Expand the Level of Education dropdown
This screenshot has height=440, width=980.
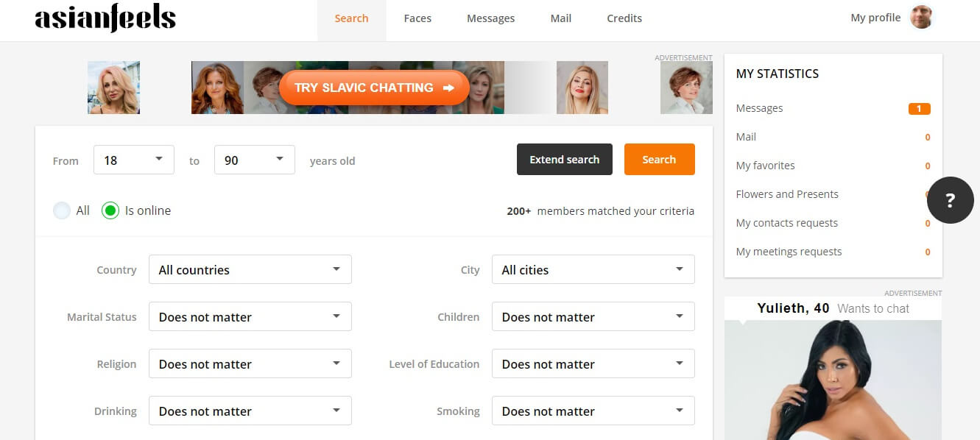click(593, 363)
